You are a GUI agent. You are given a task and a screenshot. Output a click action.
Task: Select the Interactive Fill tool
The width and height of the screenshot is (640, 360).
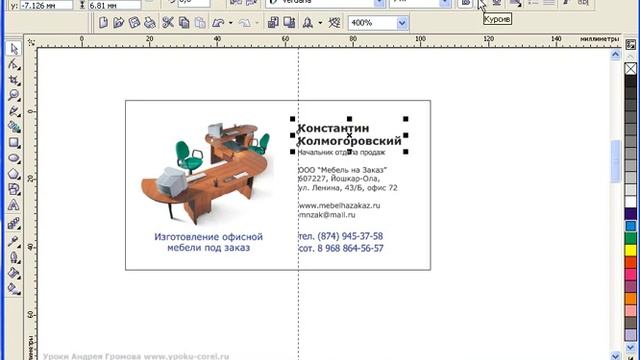tap(13, 289)
